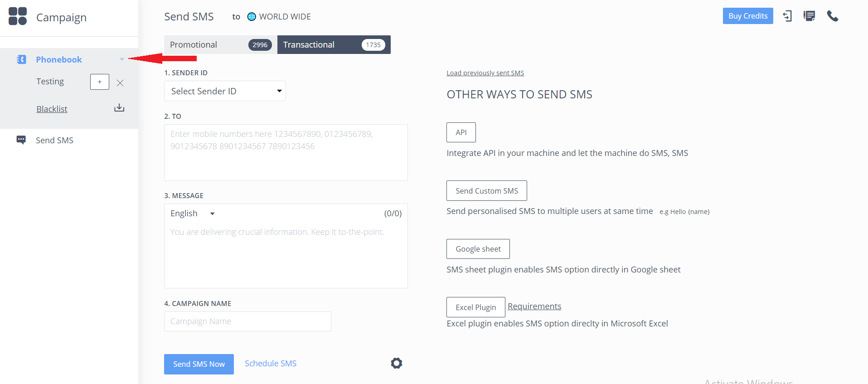Click the logout icon in header
Screen dimensions: 868x384
pos(787,16)
